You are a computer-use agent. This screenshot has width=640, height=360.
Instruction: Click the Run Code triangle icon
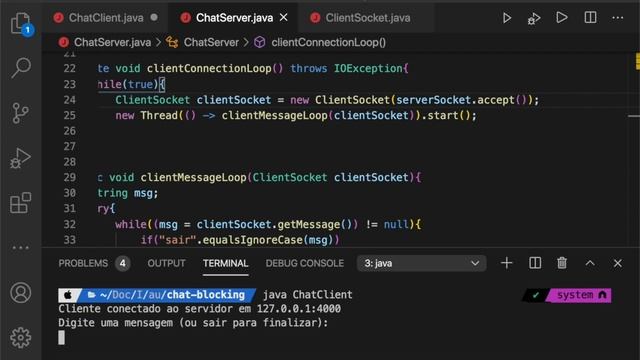coord(562,18)
